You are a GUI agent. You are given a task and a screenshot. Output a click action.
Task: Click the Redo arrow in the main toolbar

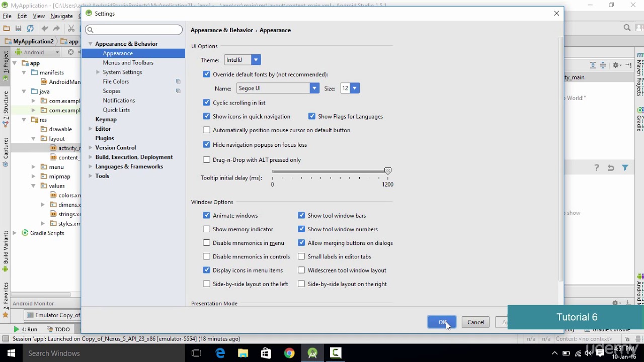57,29
